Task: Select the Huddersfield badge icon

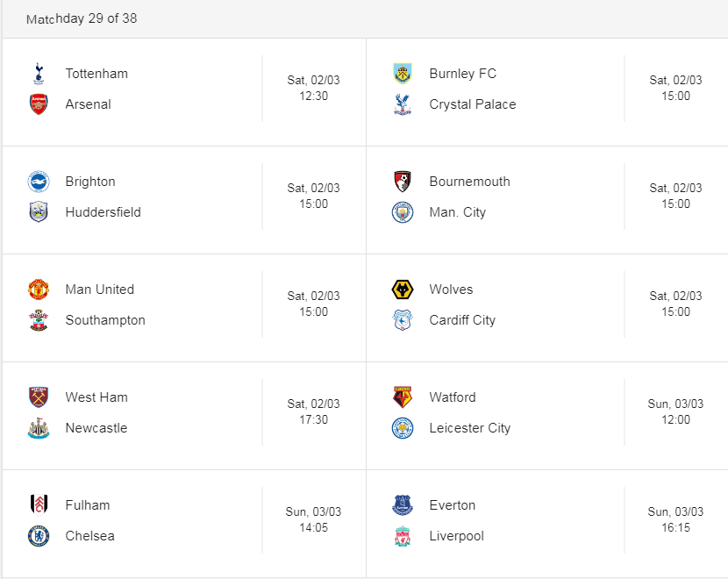Action: pos(39,211)
